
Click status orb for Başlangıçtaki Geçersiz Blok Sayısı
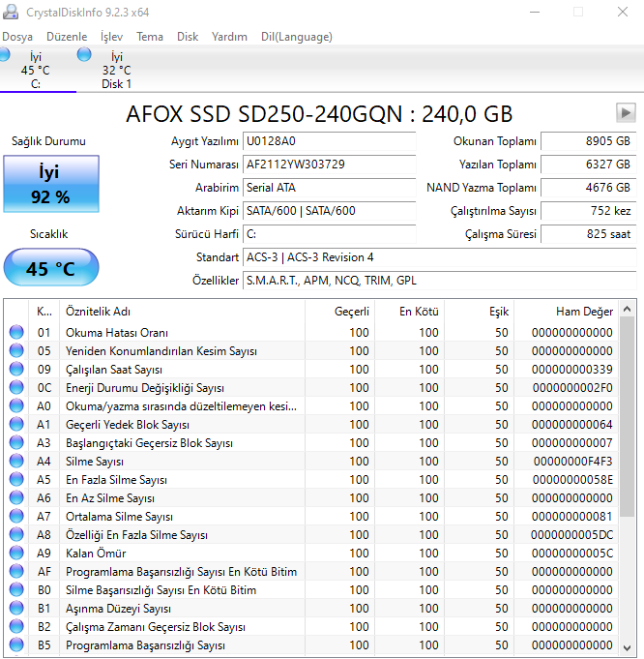click(x=16, y=442)
